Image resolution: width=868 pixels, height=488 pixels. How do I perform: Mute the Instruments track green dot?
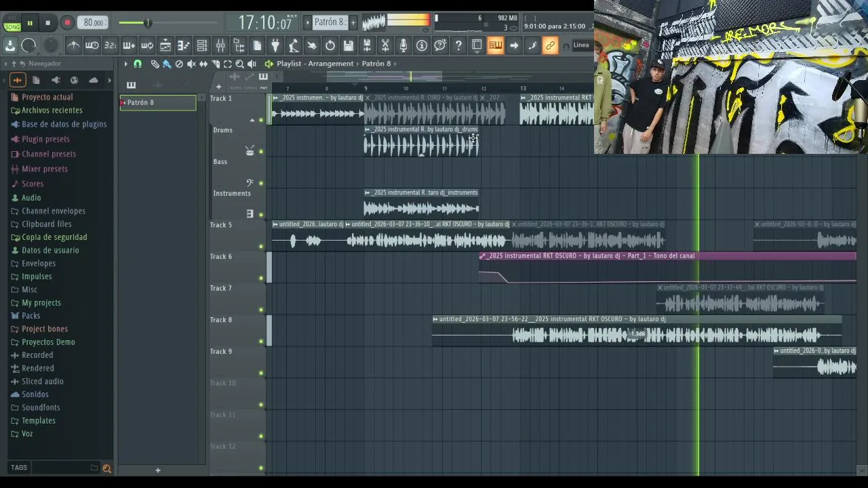(261, 215)
